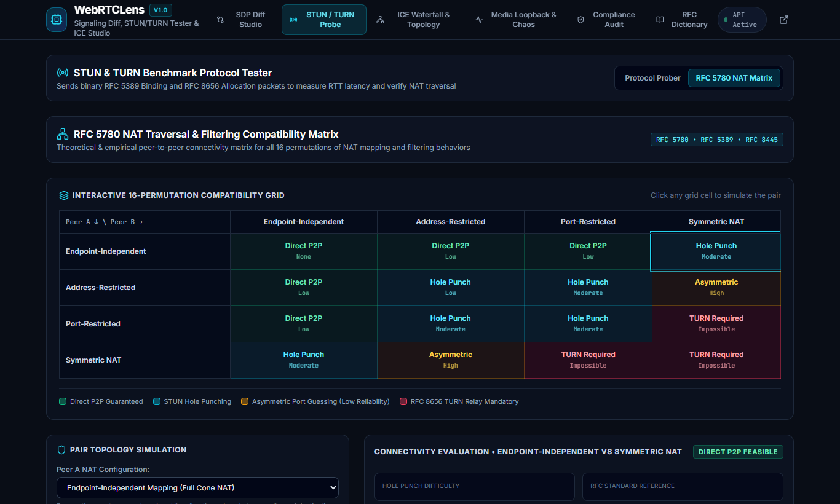Select the RFC 5780 NAT Matrix toggle
Screen dimensions: 840x504
tap(734, 78)
